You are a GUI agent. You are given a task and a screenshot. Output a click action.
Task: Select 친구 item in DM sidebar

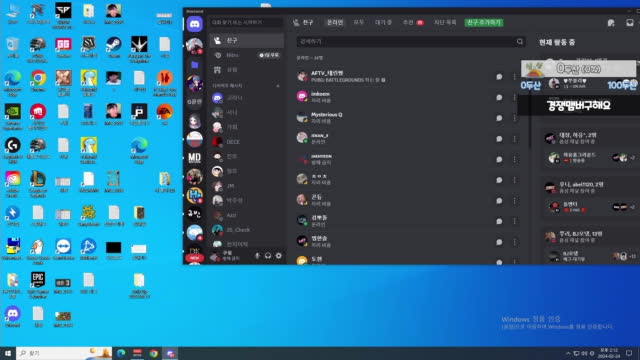(x=247, y=40)
